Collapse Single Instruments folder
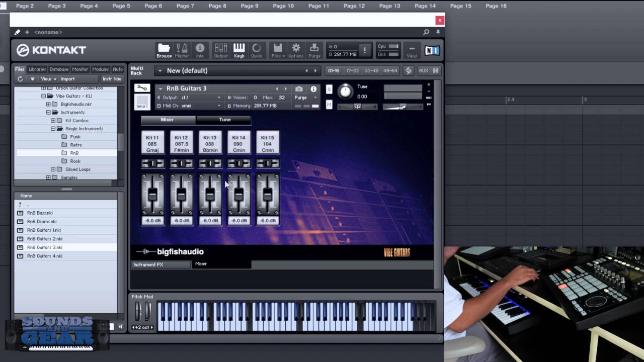 click(53, 129)
